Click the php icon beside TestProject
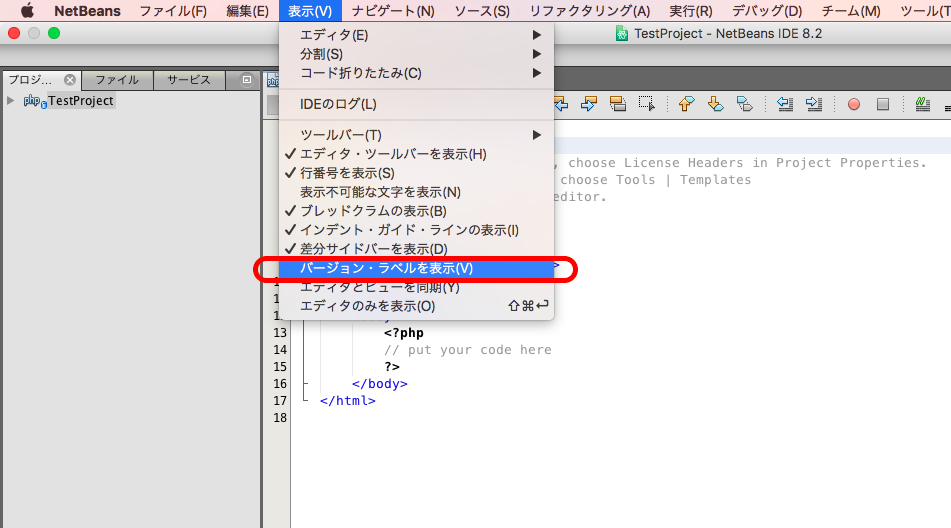This screenshot has height=528, width=951. click(35, 101)
